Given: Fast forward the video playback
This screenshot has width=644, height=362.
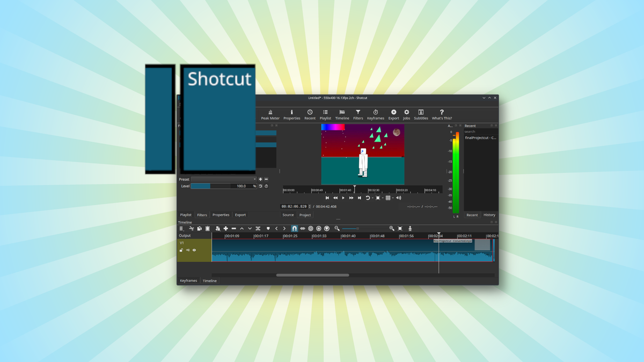Looking at the screenshot, I should click(352, 198).
